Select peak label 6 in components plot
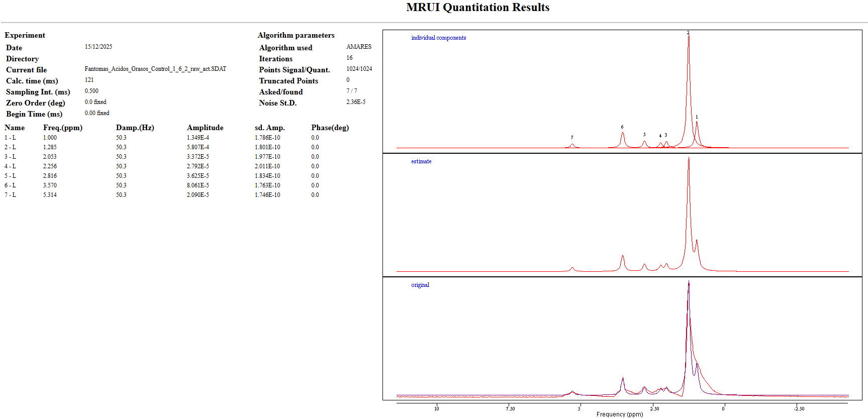The width and height of the screenshot is (868, 419). (622, 127)
